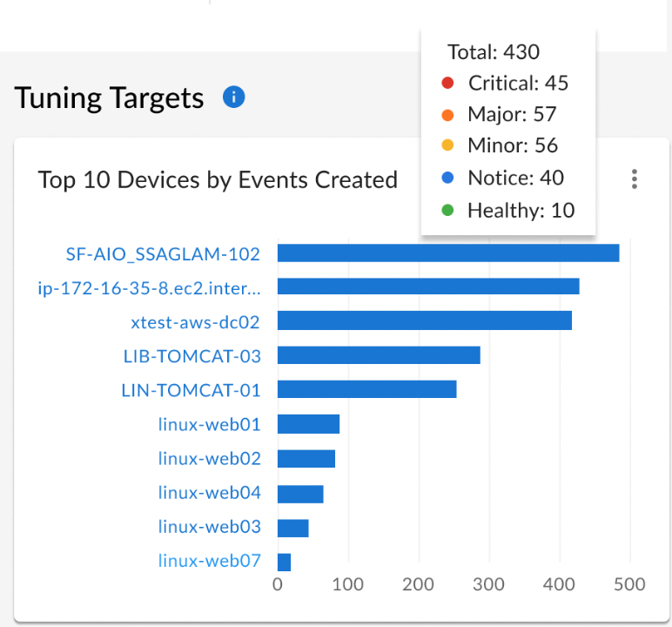Open xtest-aws-dc02 device link
Image resolution: width=672 pixels, height=627 pixels.
196,322
